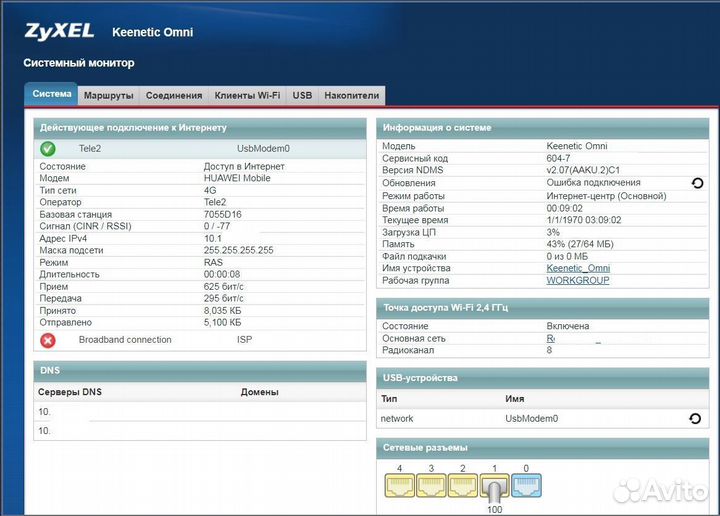Click connected network port 1 icon
Image resolution: width=720 pixels, height=516 pixels.
(x=495, y=486)
